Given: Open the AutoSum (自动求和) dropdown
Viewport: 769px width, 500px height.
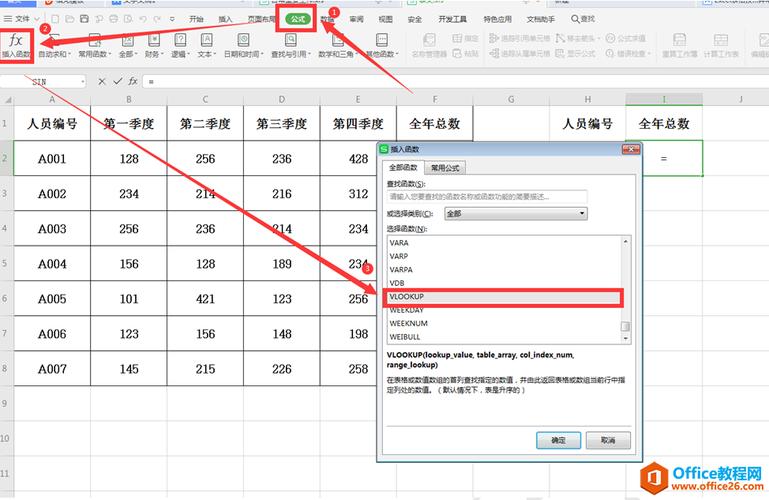Looking at the screenshot, I should click(x=54, y=45).
